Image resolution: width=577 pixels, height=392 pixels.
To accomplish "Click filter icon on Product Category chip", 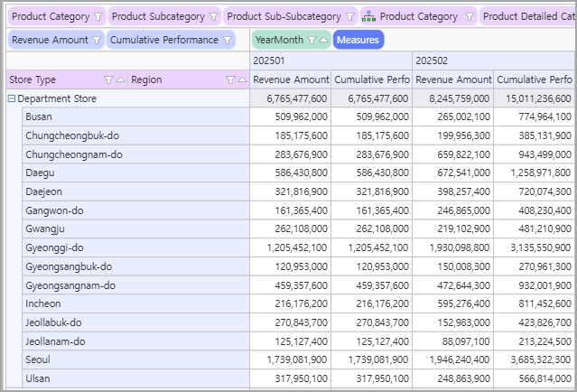I will (98, 16).
